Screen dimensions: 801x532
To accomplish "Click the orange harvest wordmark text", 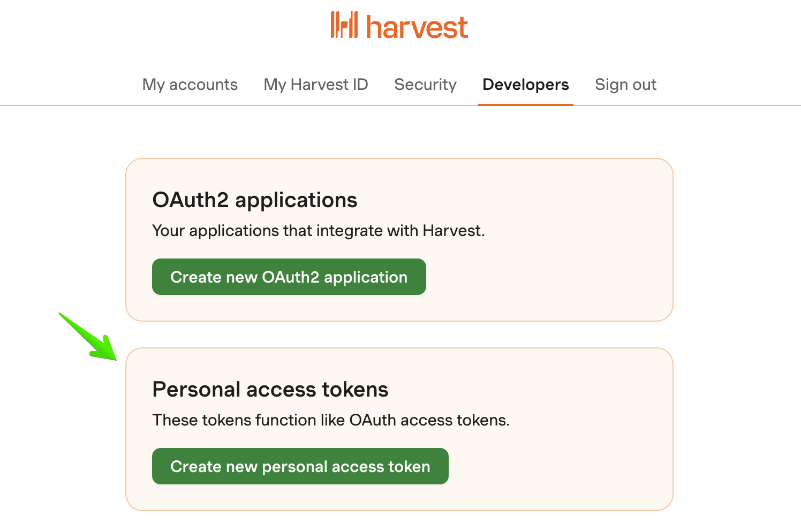I will [x=417, y=27].
